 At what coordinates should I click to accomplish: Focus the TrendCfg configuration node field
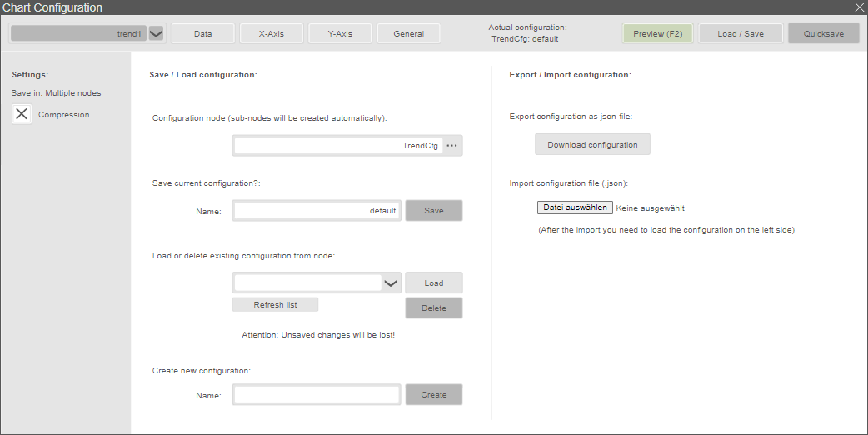338,146
